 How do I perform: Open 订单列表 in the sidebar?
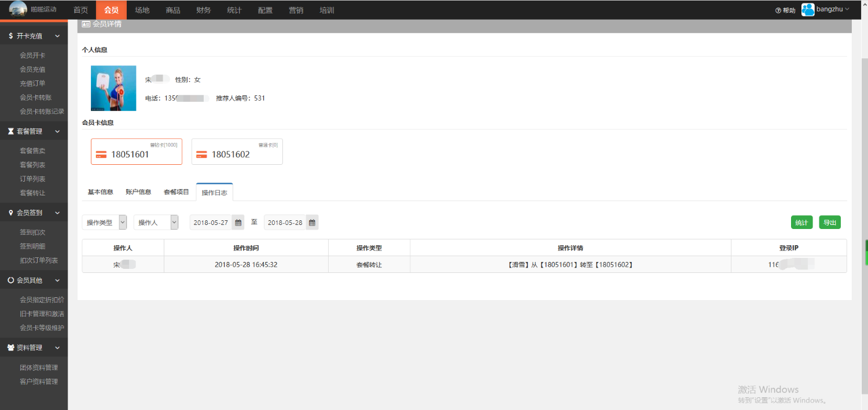pyautogui.click(x=32, y=179)
